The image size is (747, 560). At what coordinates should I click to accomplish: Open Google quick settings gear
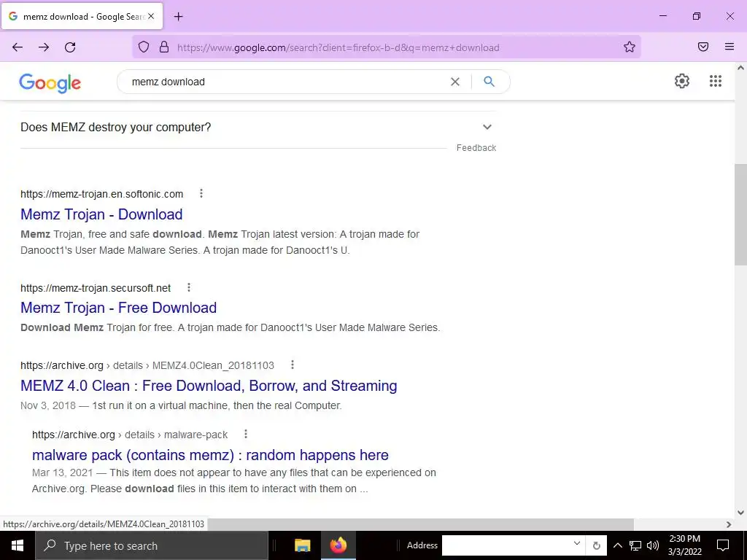point(682,81)
